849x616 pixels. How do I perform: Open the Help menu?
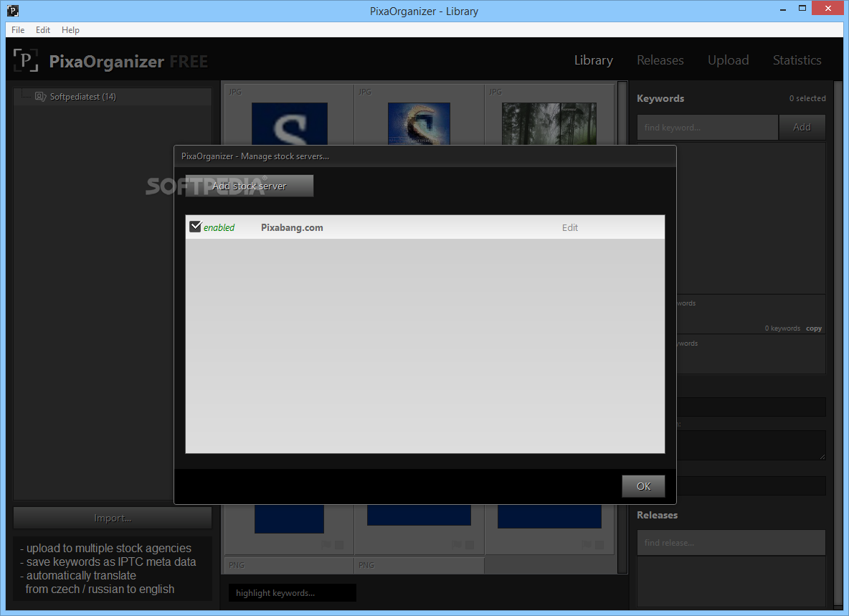click(70, 30)
